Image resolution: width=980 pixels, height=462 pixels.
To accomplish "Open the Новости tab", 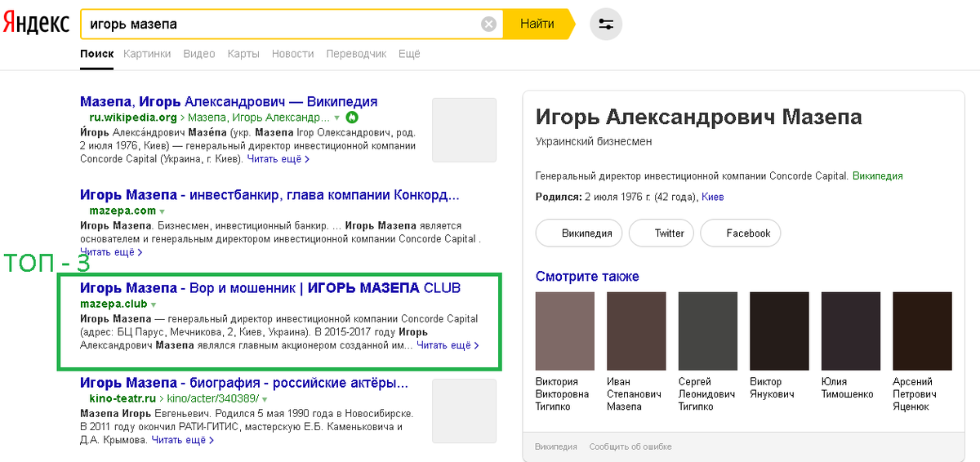I will pyautogui.click(x=292, y=54).
